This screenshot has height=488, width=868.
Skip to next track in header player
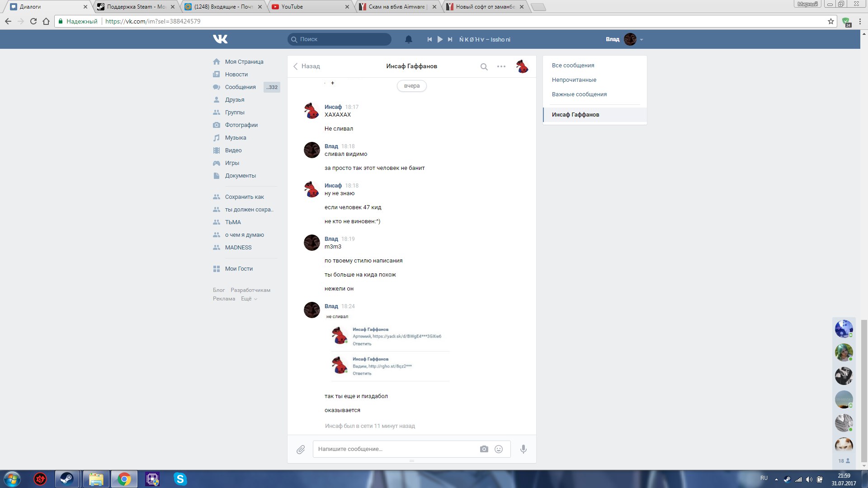450,39
